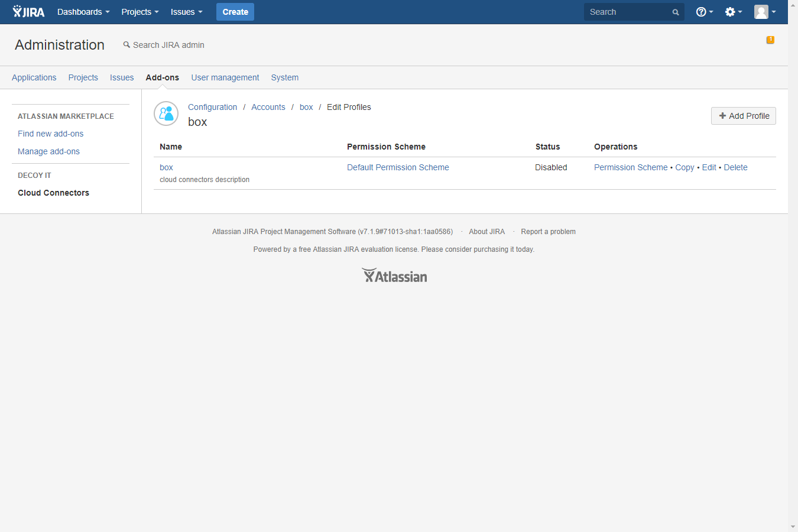Click the Disabled status text

pos(551,167)
